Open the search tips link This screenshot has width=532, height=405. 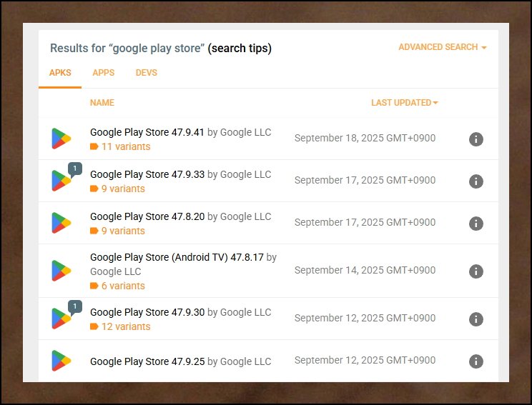click(x=240, y=48)
